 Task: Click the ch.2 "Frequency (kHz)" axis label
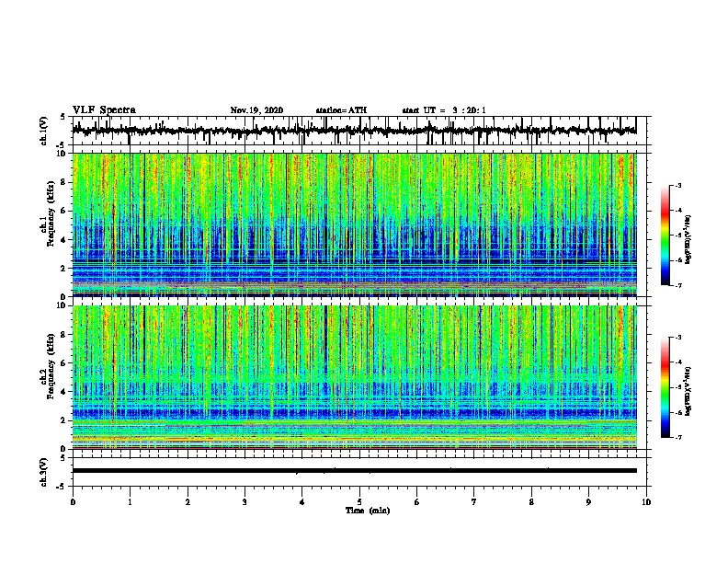[51, 366]
